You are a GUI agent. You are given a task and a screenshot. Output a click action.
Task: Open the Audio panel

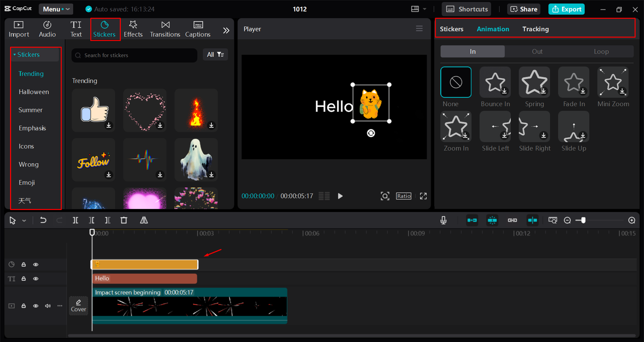47,29
